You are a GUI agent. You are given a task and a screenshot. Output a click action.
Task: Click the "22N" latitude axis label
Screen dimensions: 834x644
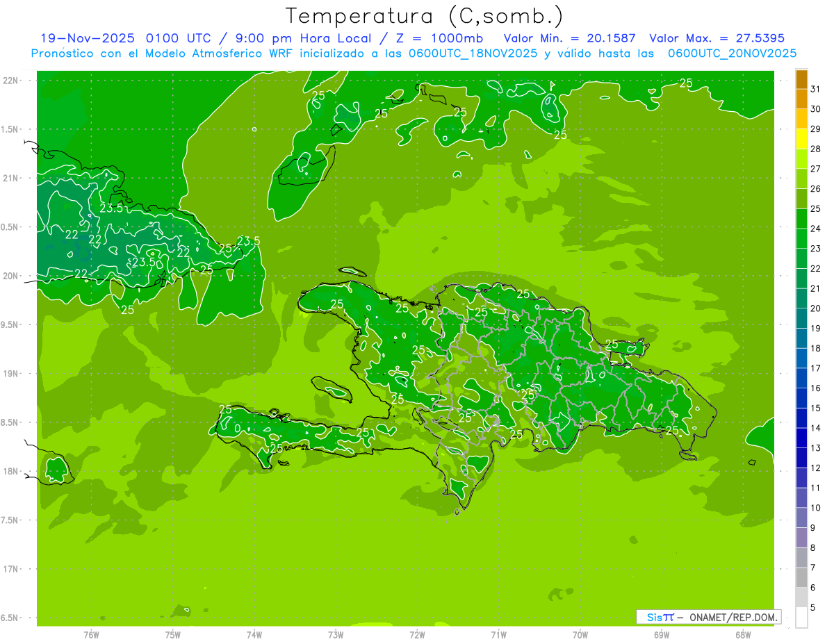[x=10, y=81]
